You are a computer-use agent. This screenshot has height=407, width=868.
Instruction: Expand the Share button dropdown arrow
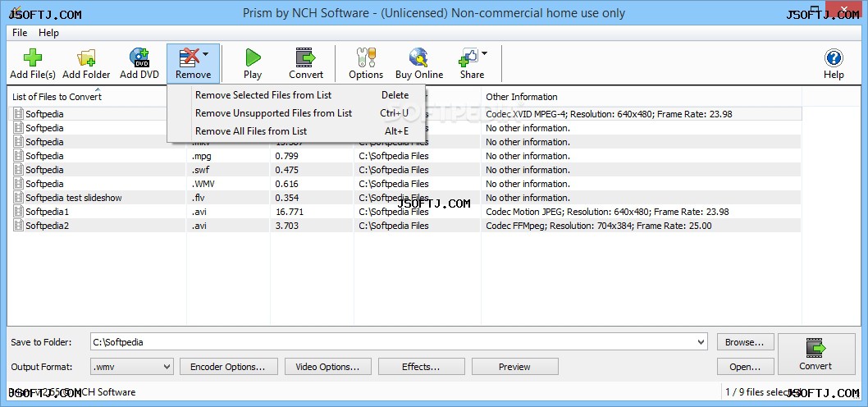click(x=484, y=53)
